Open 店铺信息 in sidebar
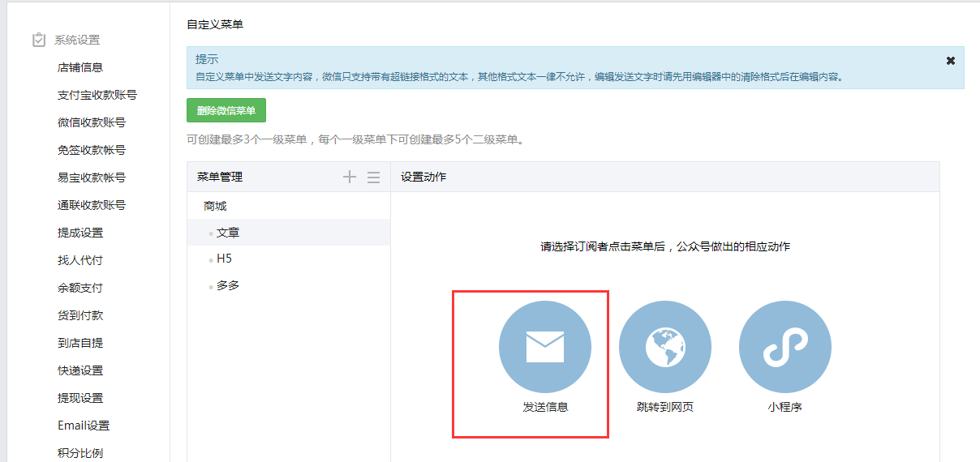This screenshot has width=980, height=462. click(x=80, y=67)
